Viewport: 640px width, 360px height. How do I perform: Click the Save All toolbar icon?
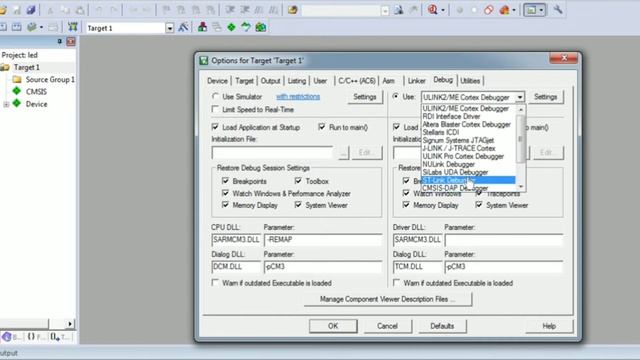(x=31, y=9)
